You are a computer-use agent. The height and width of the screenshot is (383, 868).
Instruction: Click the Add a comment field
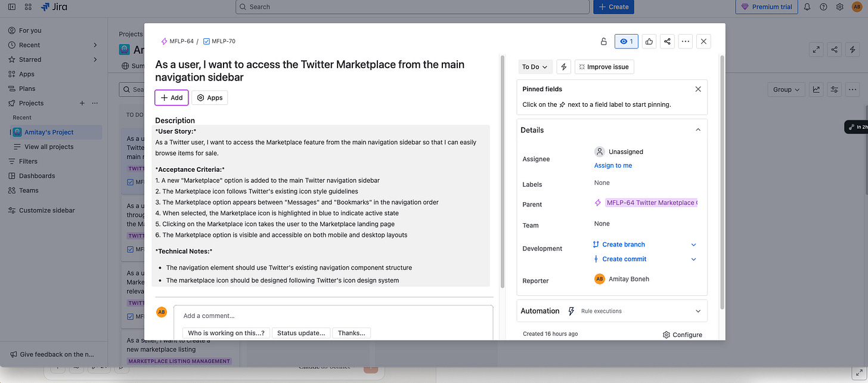[x=333, y=316]
